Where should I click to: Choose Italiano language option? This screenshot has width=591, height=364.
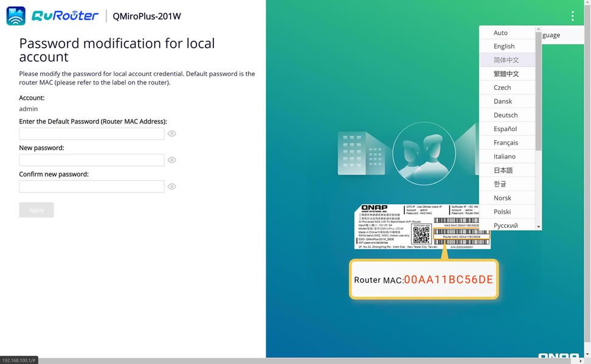click(x=507, y=156)
